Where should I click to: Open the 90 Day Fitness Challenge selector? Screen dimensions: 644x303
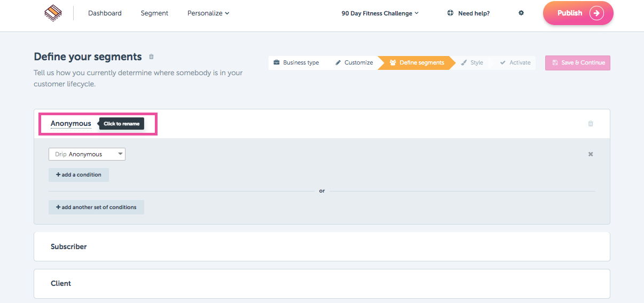[380, 13]
